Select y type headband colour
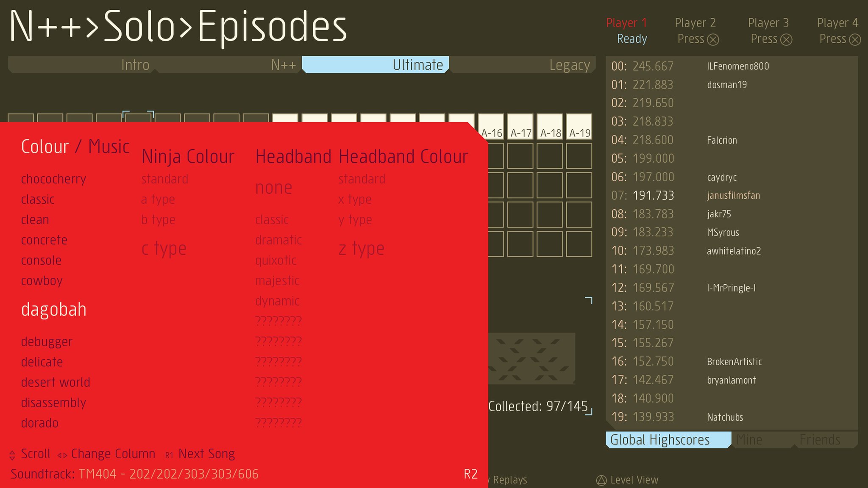This screenshot has width=868, height=488. click(x=355, y=220)
